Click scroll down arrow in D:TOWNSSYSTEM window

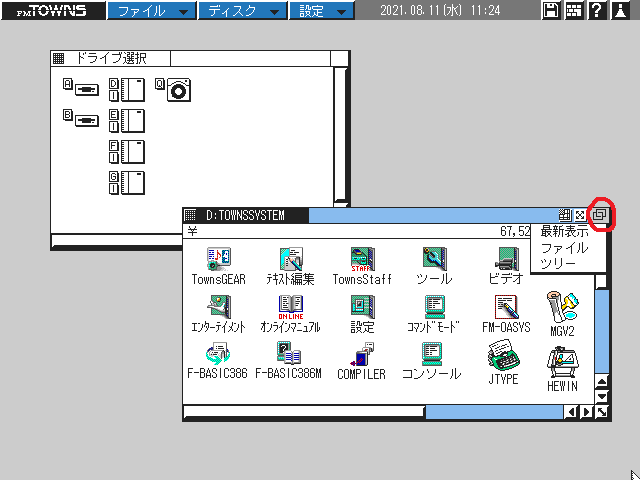(602, 396)
